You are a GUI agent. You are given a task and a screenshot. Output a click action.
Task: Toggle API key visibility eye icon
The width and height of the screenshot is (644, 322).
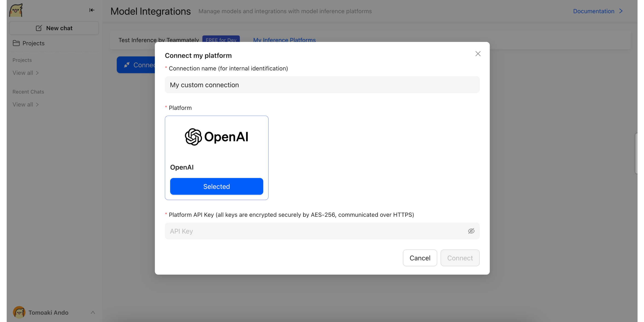click(471, 231)
